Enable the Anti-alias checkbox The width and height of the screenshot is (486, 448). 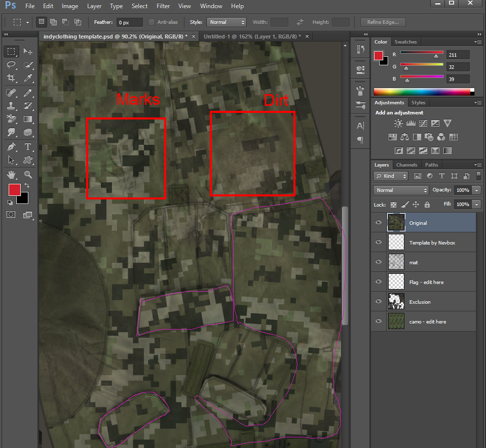point(152,22)
